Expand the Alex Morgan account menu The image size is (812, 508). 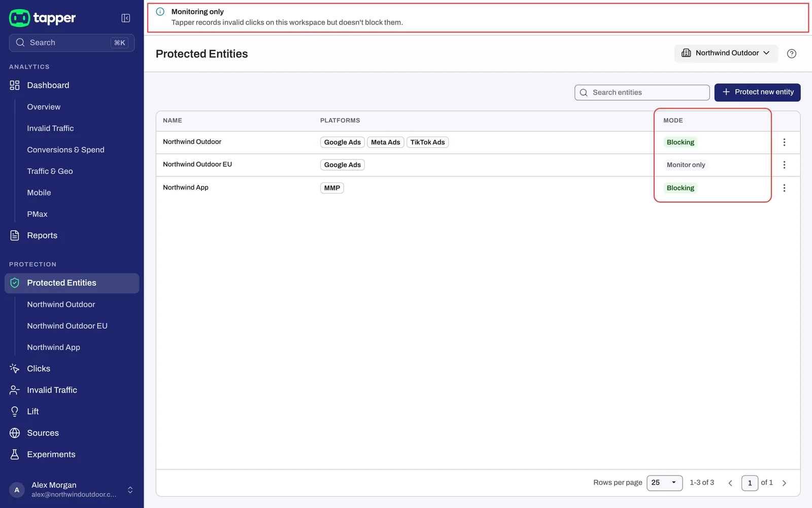(130, 490)
